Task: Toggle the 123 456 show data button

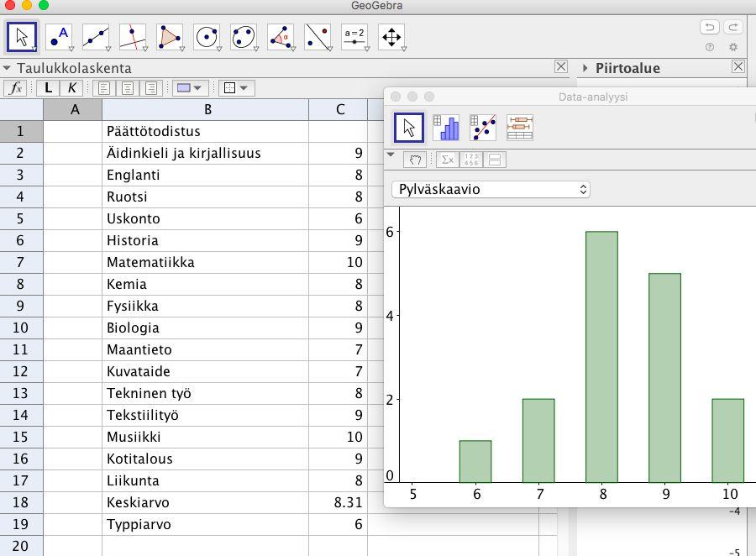Action: 471,160
